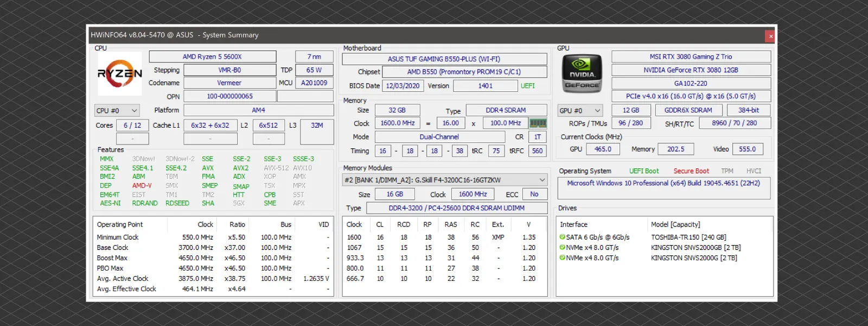
Task: Click the ASUS TUF GAMING B550-PLUS motherboard field
Action: [x=444, y=59]
